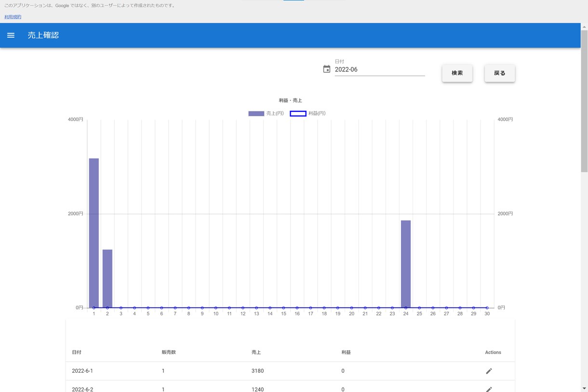Click the 利益・売上 chart title
This screenshot has width=588, height=392.
point(290,100)
